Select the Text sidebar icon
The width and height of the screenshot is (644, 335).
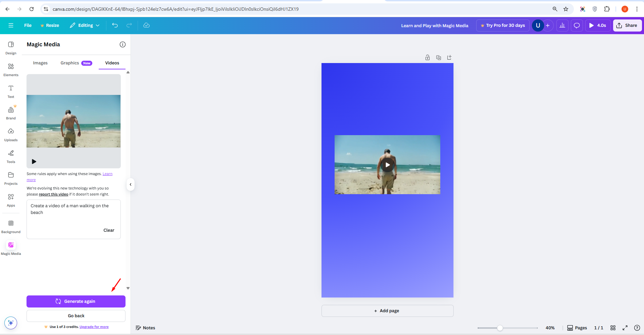[x=10, y=91]
